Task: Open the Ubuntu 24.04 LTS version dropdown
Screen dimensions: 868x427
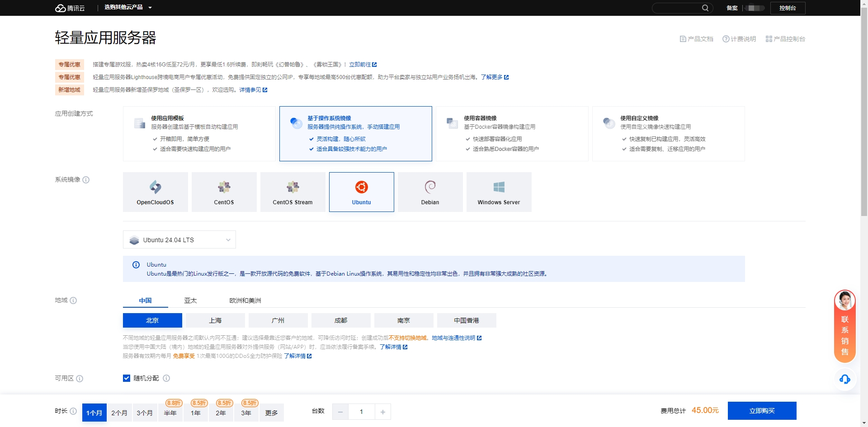Action: coord(179,240)
